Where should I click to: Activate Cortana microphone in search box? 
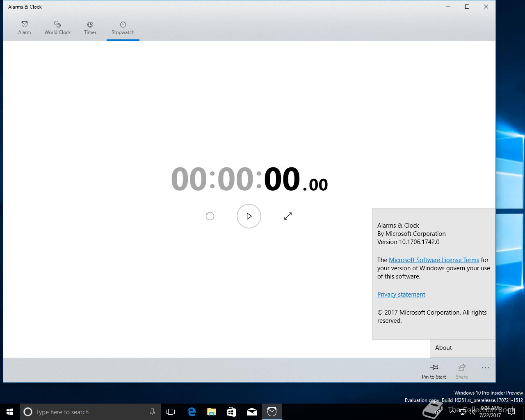coord(152,412)
